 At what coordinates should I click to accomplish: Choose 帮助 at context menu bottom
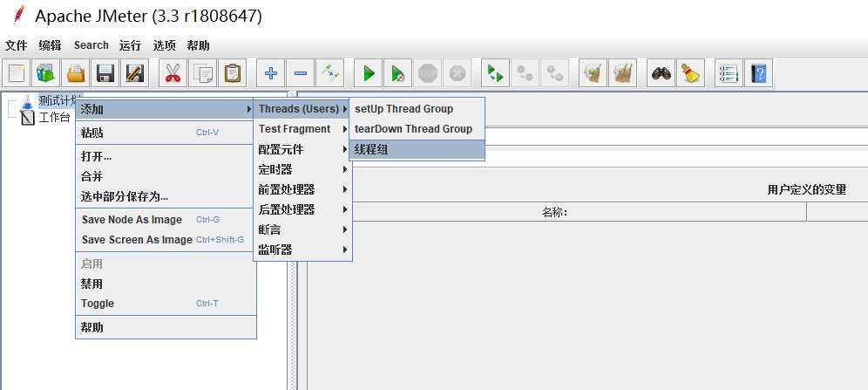click(x=166, y=327)
